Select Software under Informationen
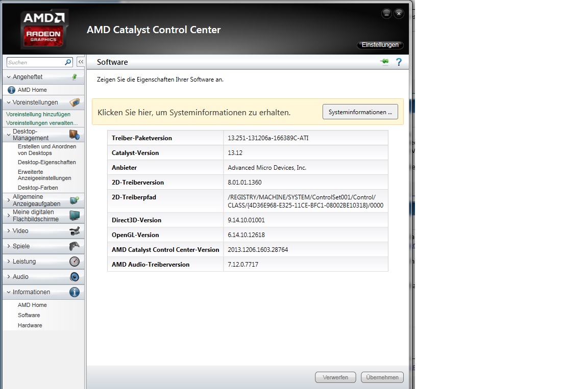588x389 pixels. click(29, 315)
